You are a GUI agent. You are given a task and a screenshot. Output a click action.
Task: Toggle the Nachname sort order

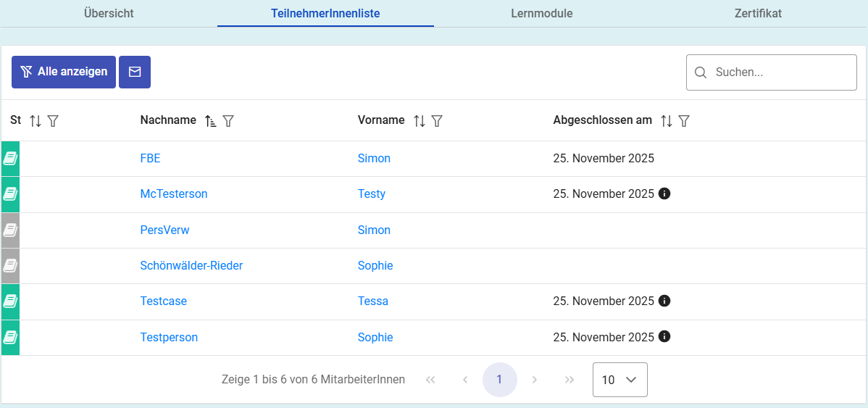pyautogui.click(x=210, y=121)
